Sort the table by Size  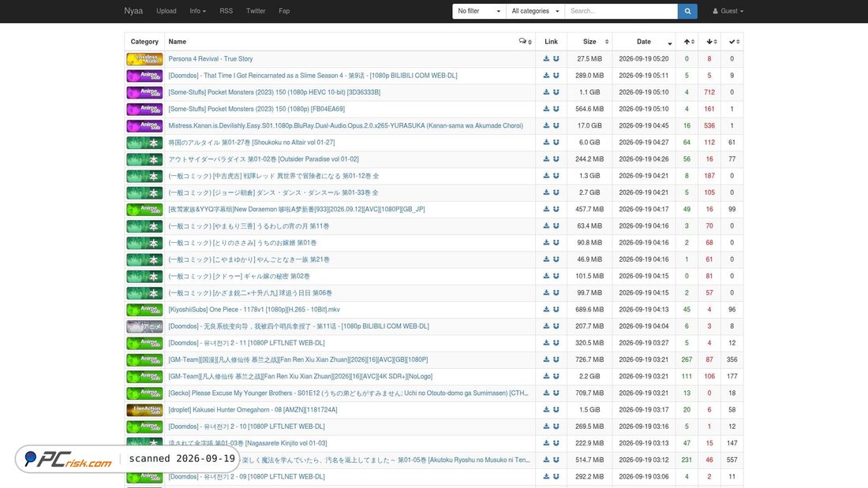click(x=589, y=42)
